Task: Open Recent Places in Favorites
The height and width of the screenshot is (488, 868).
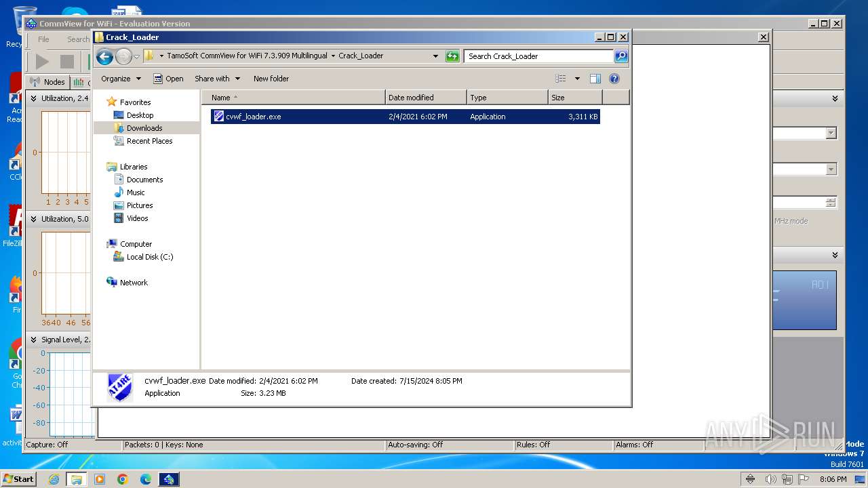Action: coord(149,141)
